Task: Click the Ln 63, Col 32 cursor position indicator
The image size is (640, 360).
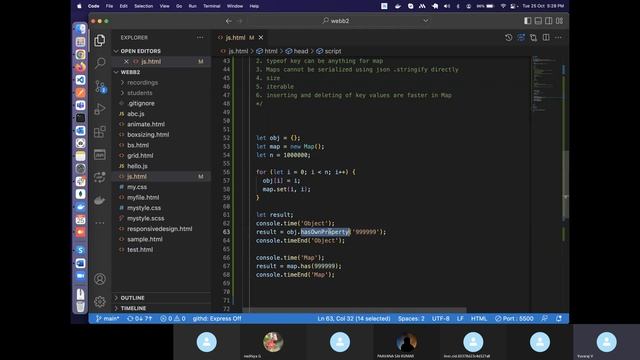Action: pyautogui.click(x=354, y=318)
